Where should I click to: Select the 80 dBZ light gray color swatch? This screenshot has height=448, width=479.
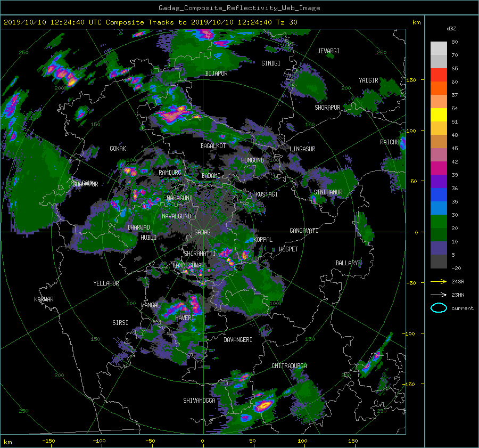439,48
